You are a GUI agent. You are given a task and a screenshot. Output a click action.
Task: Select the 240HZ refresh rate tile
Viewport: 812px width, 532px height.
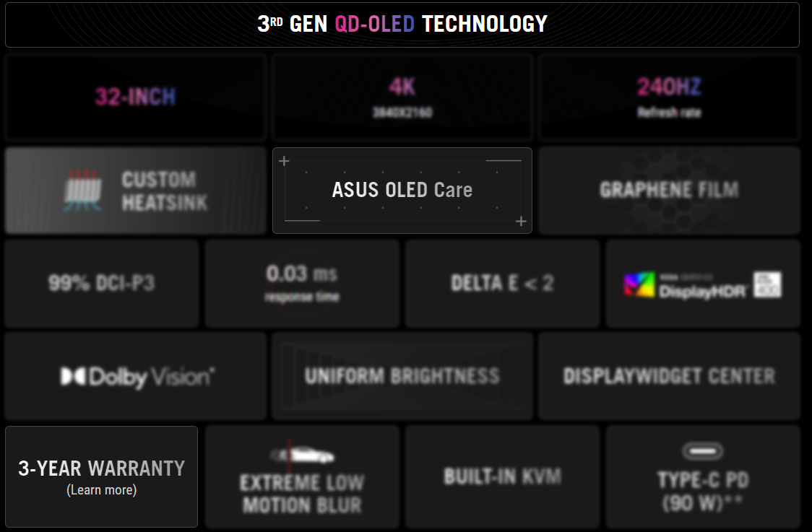coord(669,97)
